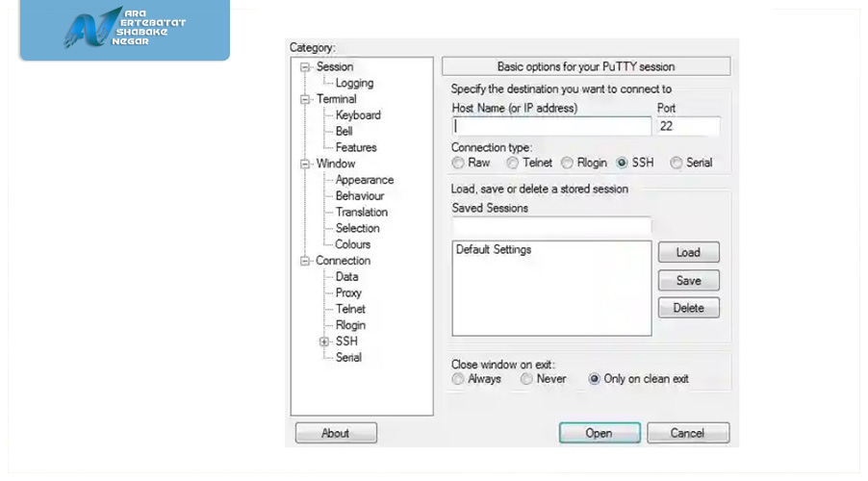The width and height of the screenshot is (868, 481).
Task: Click the Cancel button
Action: click(x=688, y=433)
